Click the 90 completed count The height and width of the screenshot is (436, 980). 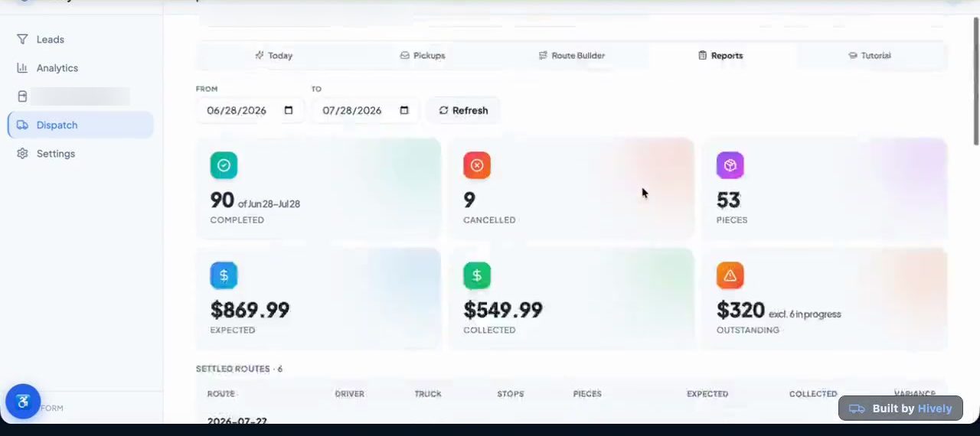(x=222, y=200)
